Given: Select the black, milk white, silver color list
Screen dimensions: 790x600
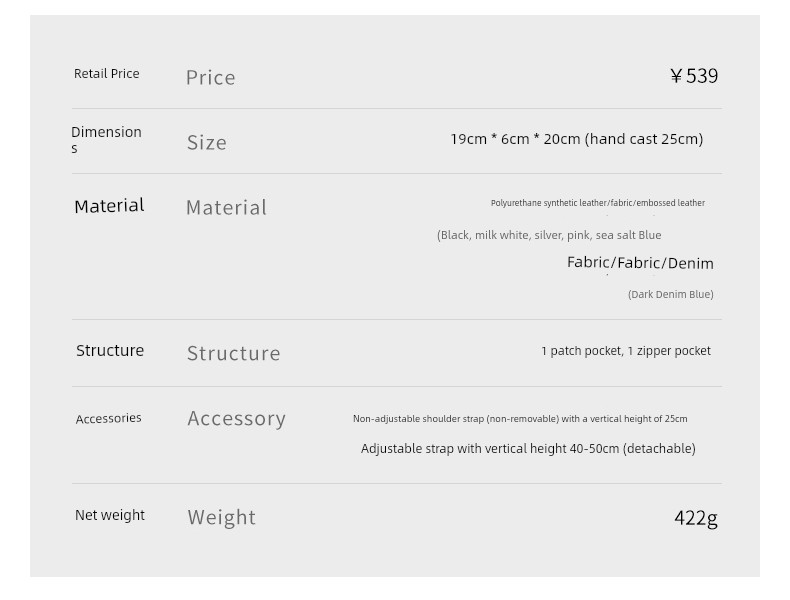Looking at the screenshot, I should pos(549,235).
